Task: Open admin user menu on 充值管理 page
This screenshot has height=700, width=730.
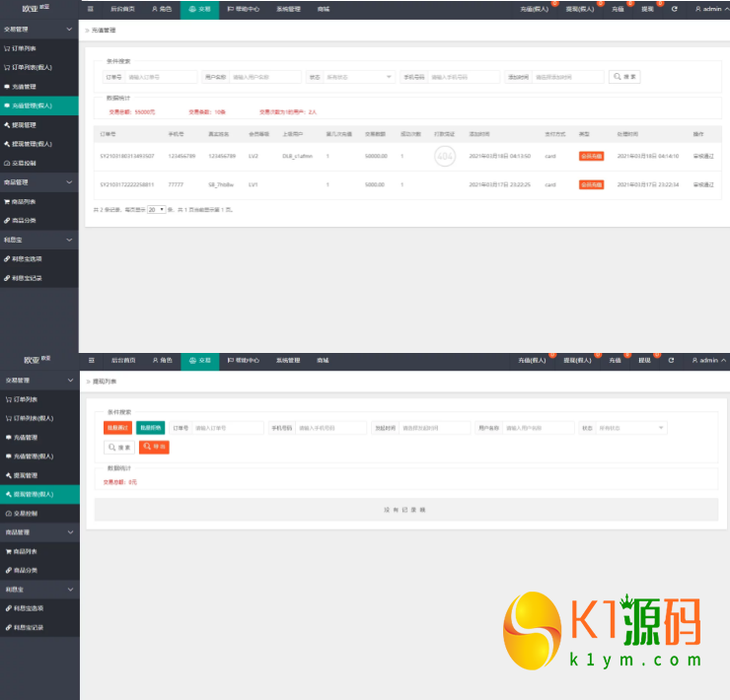Action: coord(712,9)
